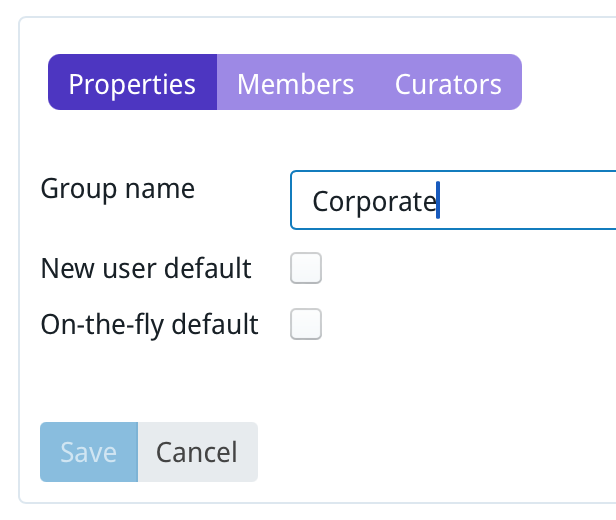Enable the New user default checkbox
The width and height of the screenshot is (616, 520).
click(305, 269)
